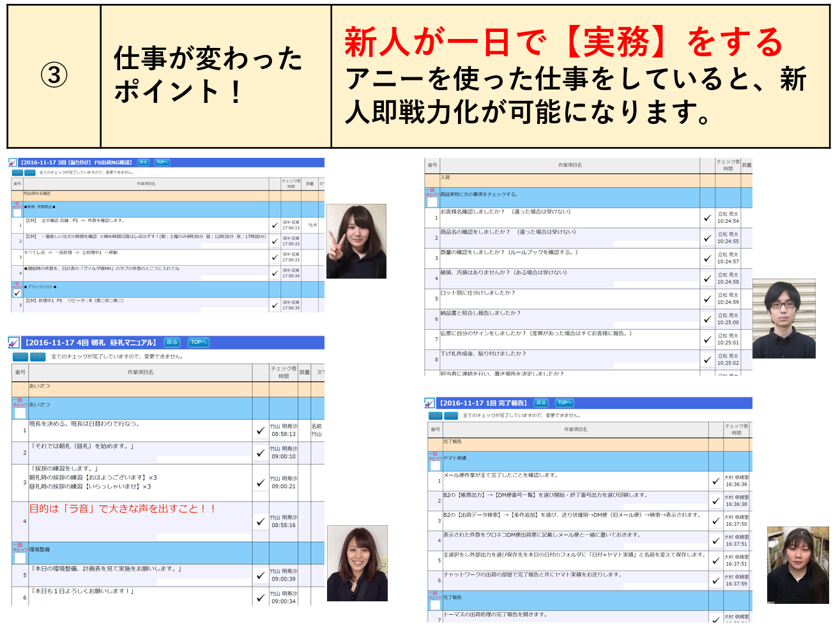Screen dimensions: 840x639
Task: Toggle checkbox for 全選択をし外部出力を選び row
Action: coord(716,560)
